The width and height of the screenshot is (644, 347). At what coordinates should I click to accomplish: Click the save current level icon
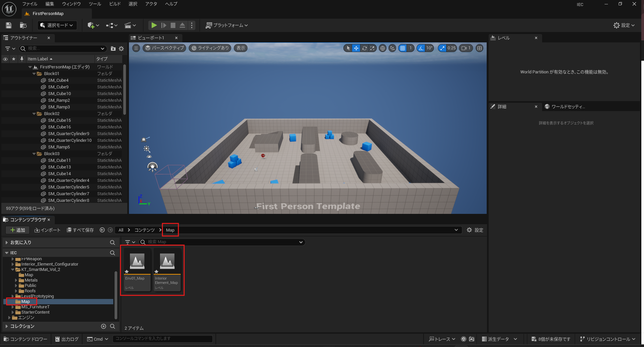click(x=9, y=25)
